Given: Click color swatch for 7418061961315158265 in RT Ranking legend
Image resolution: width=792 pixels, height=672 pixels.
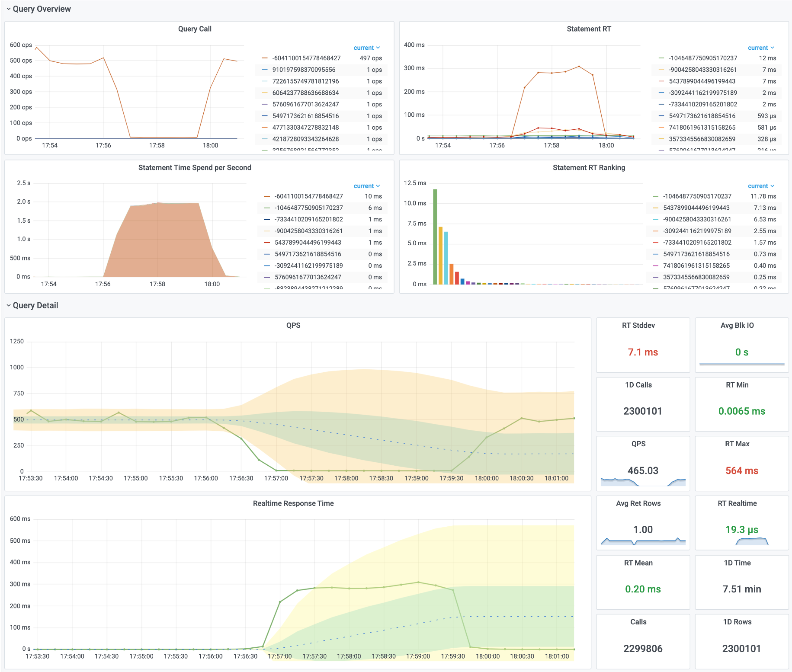Looking at the screenshot, I should coord(656,266).
